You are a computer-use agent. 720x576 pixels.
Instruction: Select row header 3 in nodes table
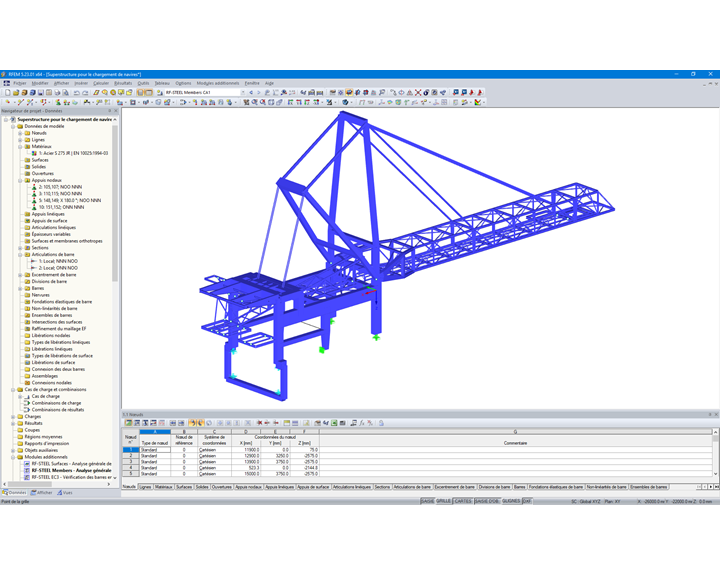point(131,462)
